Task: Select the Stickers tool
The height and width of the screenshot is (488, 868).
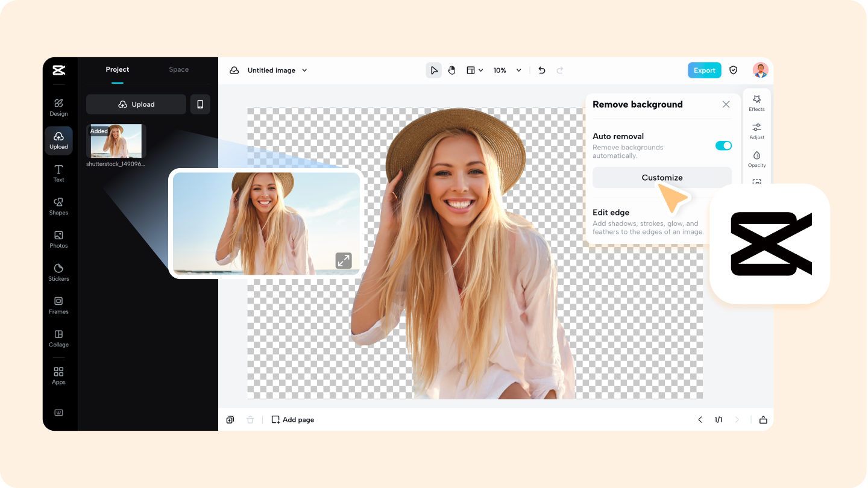Action: pos(58,272)
